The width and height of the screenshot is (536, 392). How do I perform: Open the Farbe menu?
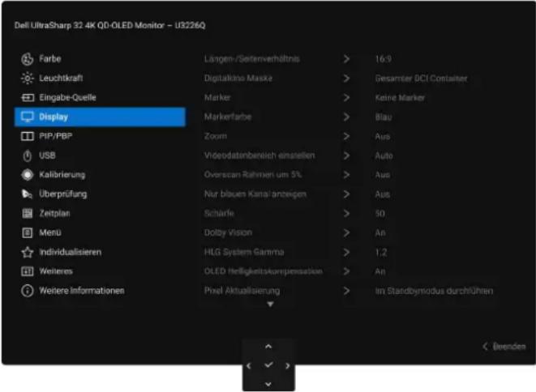coord(100,59)
